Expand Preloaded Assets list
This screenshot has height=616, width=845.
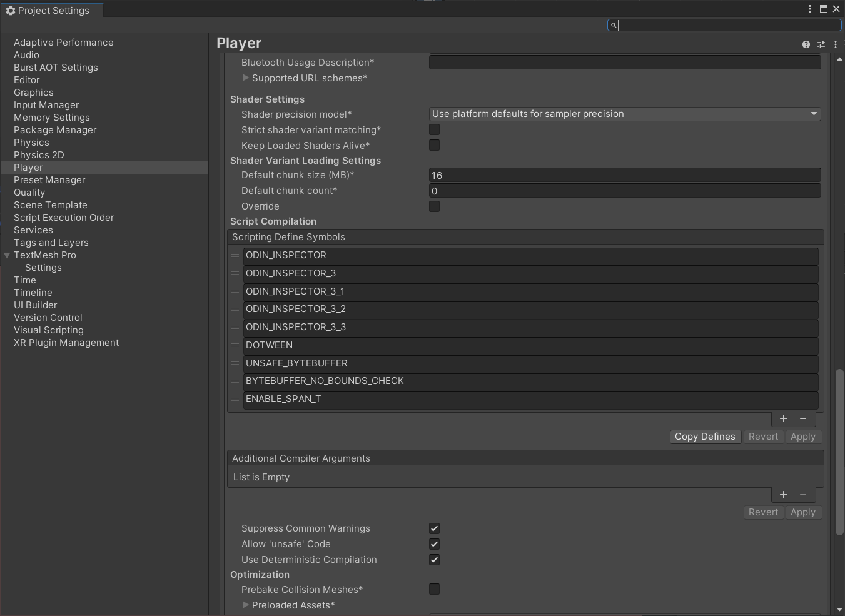[x=246, y=605]
